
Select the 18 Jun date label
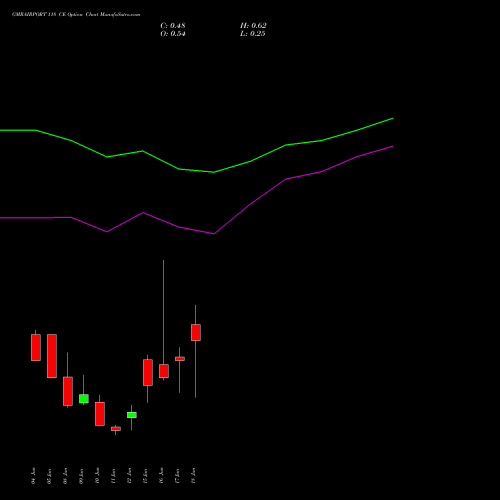tap(193, 476)
